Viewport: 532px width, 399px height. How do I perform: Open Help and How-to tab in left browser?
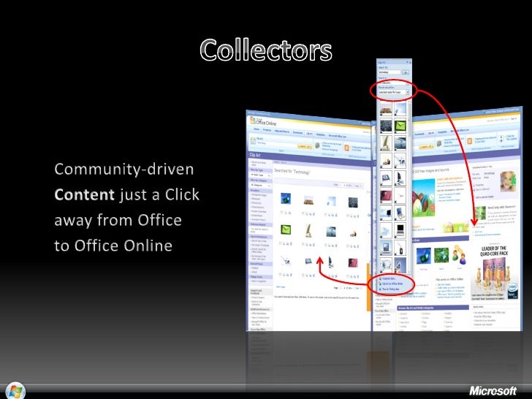click(x=282, y=132)
